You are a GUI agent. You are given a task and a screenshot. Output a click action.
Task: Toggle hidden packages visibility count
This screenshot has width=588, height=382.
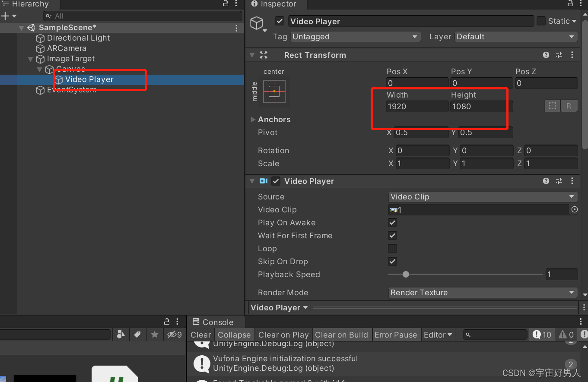tap(175, 335)
